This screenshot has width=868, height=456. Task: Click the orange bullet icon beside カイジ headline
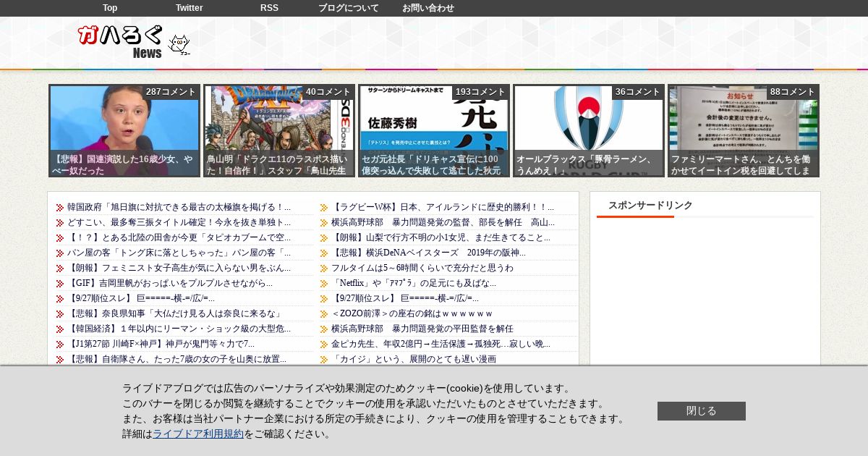[324, 360]
